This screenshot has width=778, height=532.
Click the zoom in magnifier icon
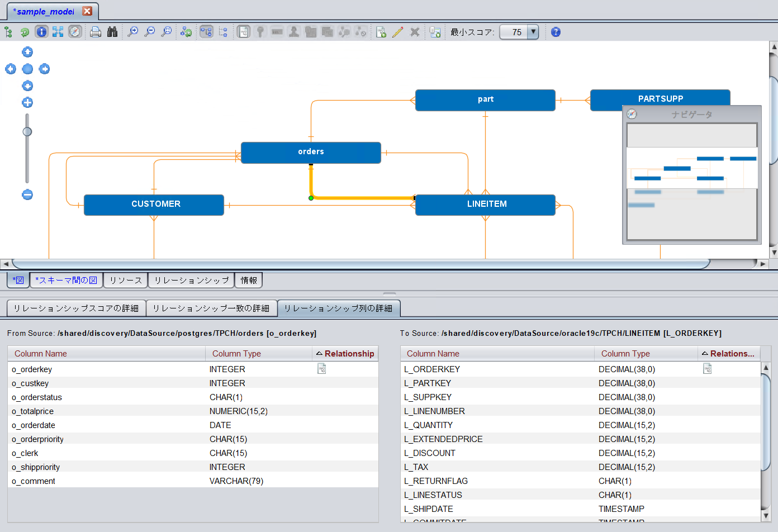point(132,32)
